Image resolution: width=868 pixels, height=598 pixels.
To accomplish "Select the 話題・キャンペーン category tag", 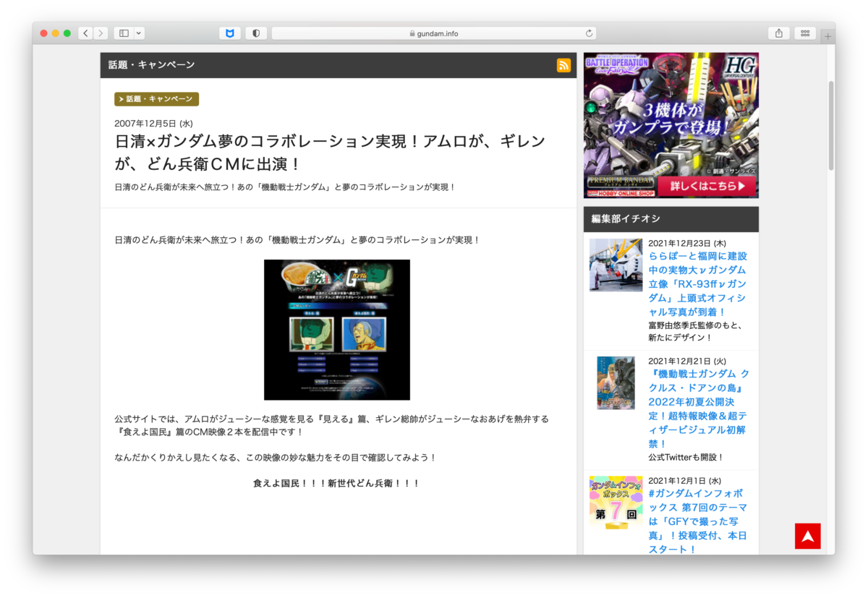I will coord(156,99).
